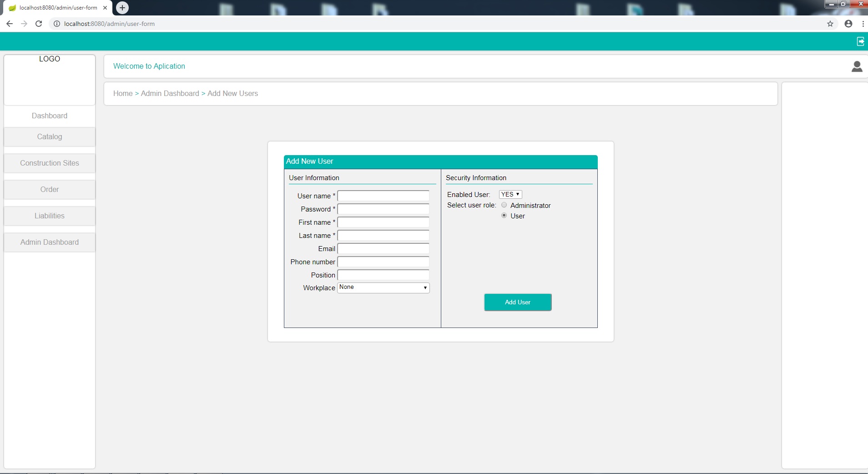The image size is (868, 474).
Task: Open the Enabled User YES dropdown
Action: (x=510, y=194)
